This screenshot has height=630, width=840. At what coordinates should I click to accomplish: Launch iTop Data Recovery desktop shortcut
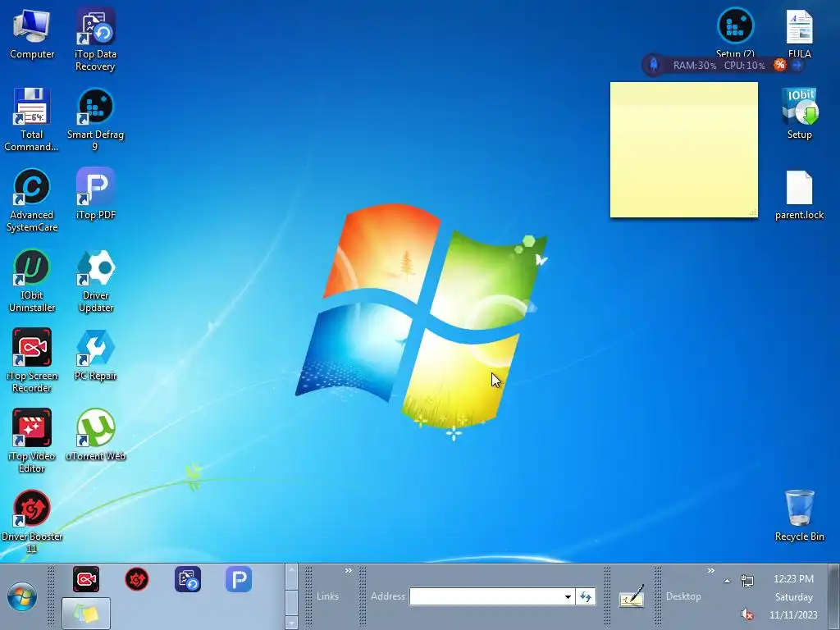pos(95,39)
